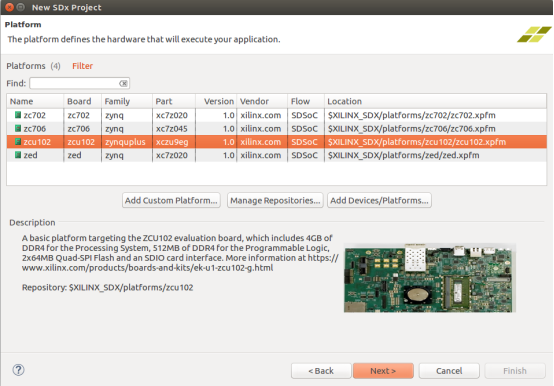Clear the Find field with its clear icon

(x=123, y=83)
